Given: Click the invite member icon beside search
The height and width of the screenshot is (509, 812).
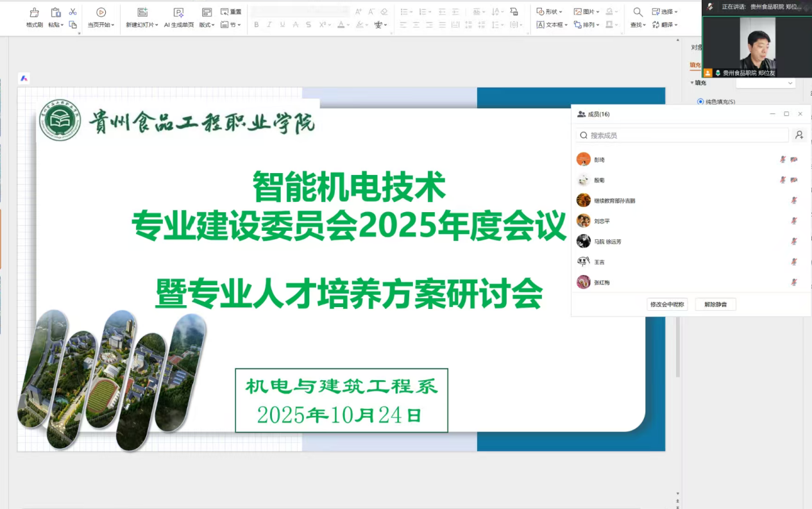Looking at the screenshot, I should [x=799, y=135].
